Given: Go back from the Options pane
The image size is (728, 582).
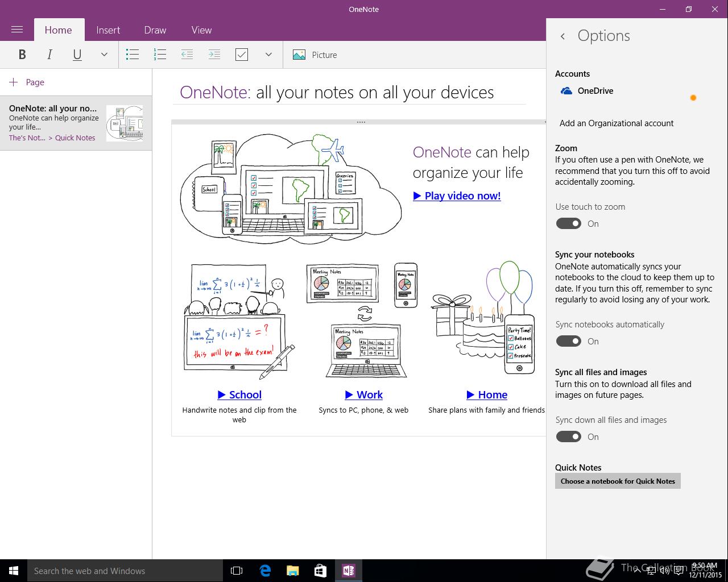Looking at the screenshot, I should (x=562, y=36).
